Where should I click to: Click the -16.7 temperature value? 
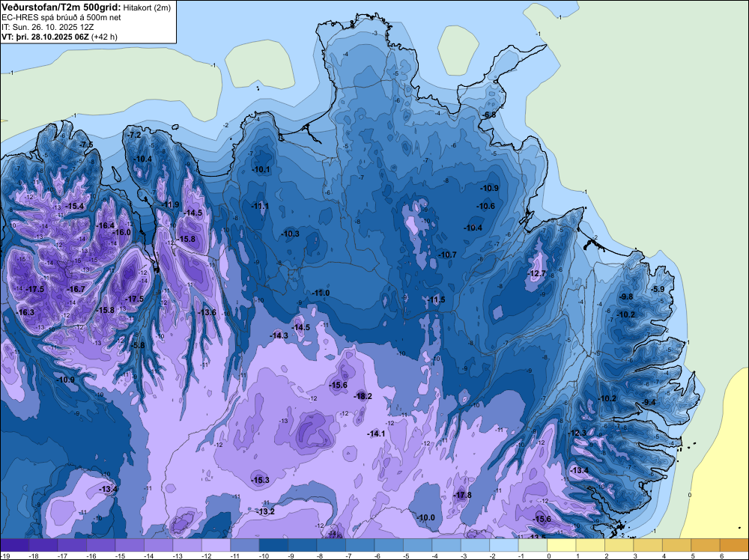[76, 289]
